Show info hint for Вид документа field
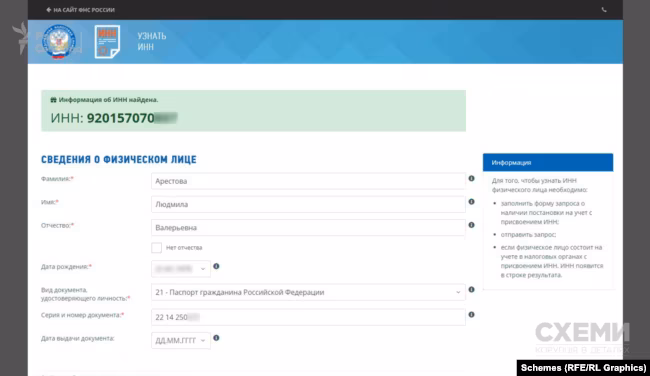This screenshot has height=376, width=650. (x=471, y=289)
